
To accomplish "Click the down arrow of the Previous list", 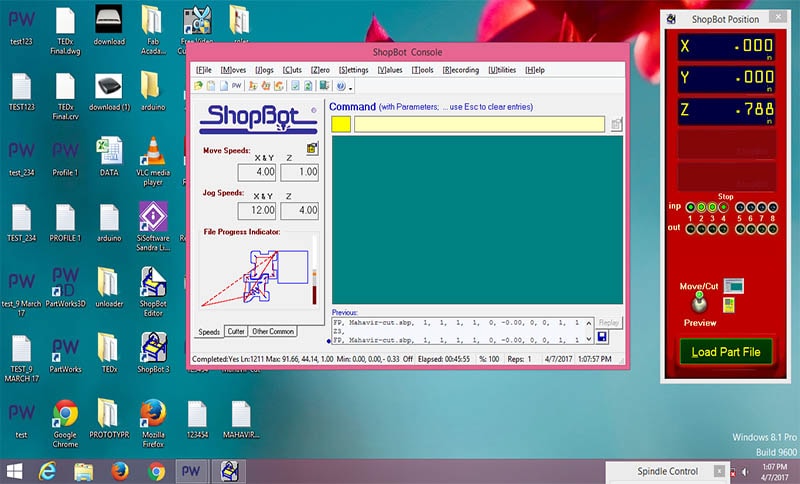I will pos(589,339).
